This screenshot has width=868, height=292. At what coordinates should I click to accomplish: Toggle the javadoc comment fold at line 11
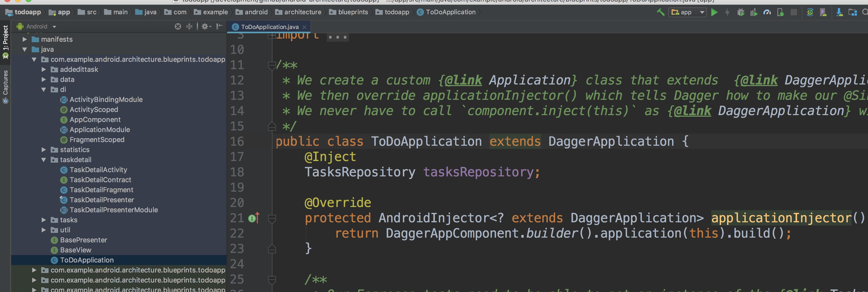tap(272, 65)
